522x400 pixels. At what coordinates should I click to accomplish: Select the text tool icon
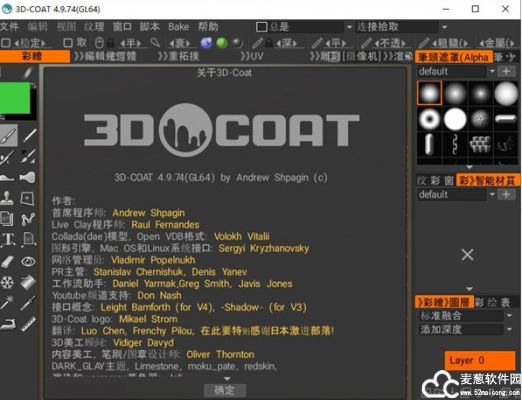(x=8, y=240)
